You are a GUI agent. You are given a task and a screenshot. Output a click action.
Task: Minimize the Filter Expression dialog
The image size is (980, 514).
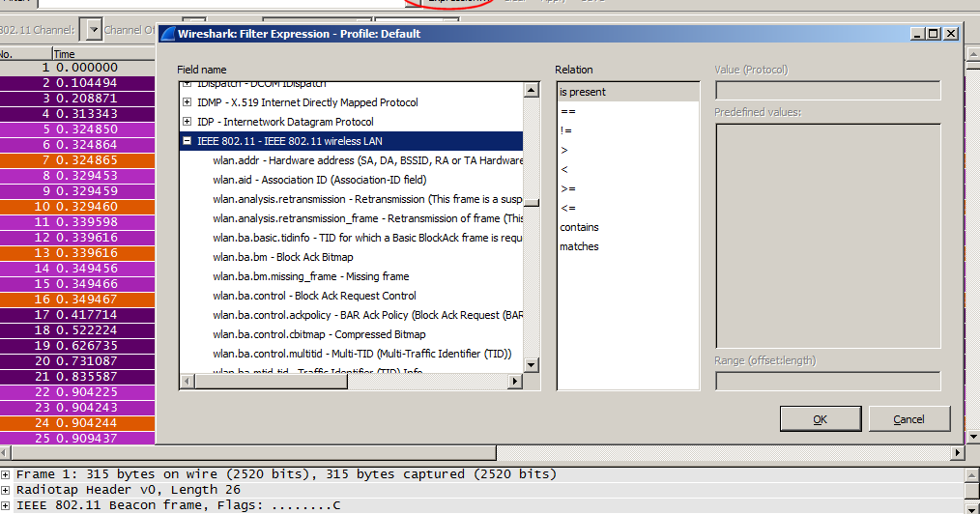[x=917, y=34]
